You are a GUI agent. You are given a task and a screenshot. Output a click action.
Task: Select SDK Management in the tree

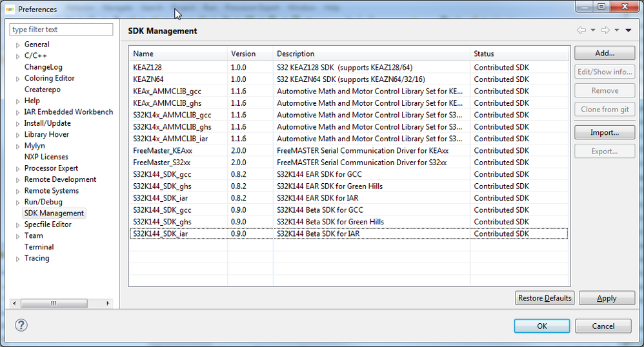point(54,213)
